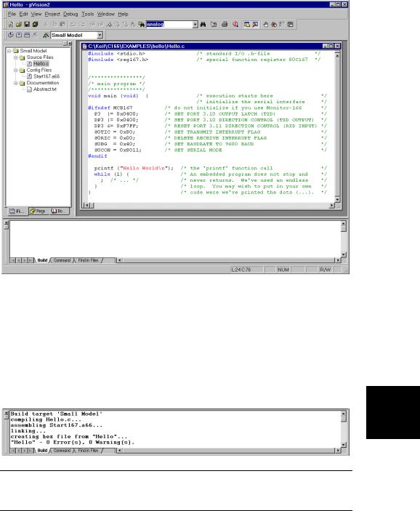
Task: Close the Hello.c editor window
Action: click(337, 47)
